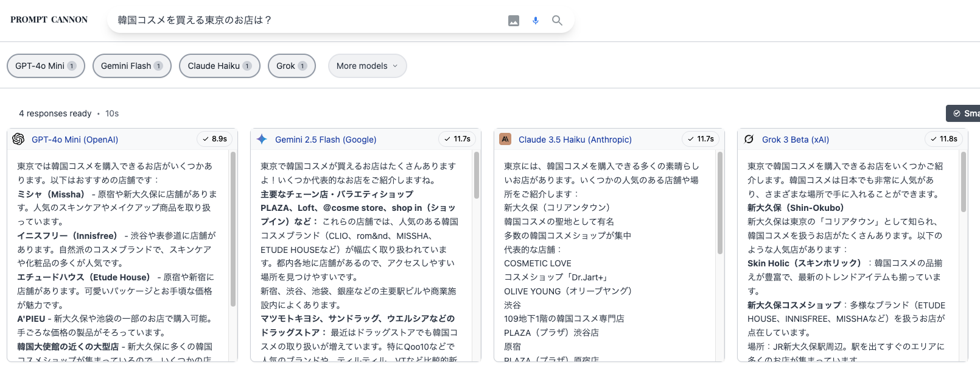Toggle the Gemini Flash model chip

132,66
